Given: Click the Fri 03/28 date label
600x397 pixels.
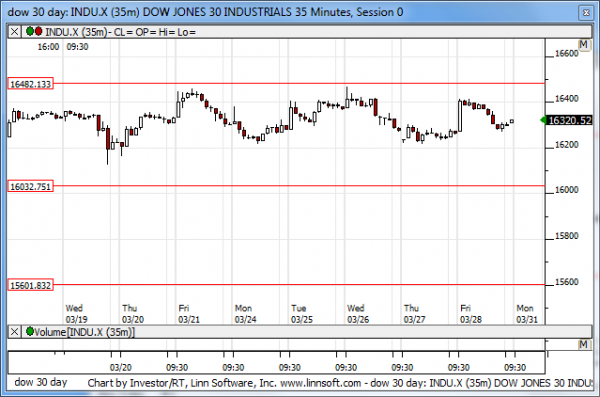Looking at the screenshot, I should [x=471, y=314].
